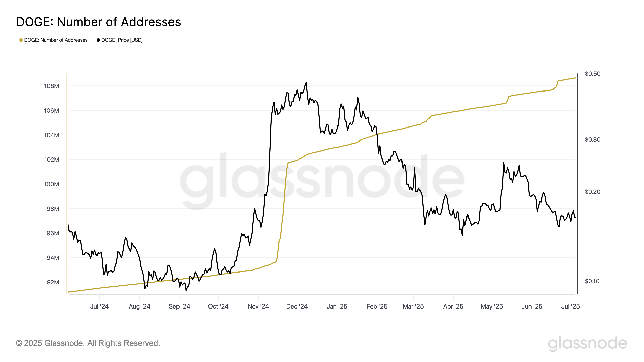Toggle the 'DOGE: Number of Addresses' legend label
Screen dimensions: 644x362
point(56,40)
